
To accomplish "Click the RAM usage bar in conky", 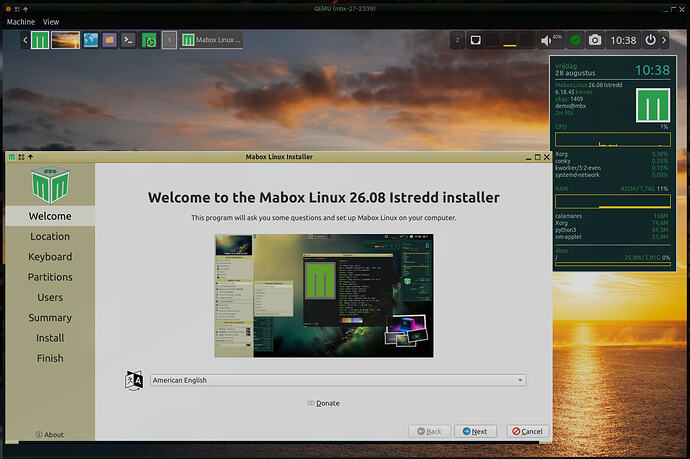I will click(613, 202).
